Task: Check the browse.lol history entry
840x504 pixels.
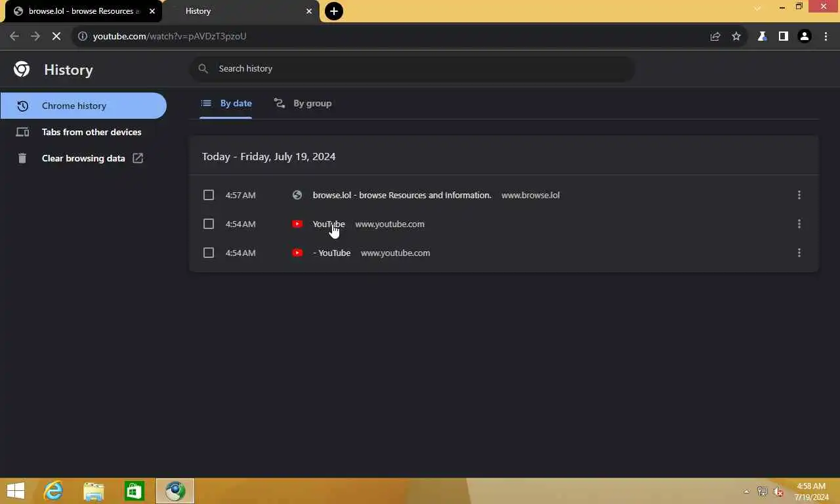Action: [209, 195]
